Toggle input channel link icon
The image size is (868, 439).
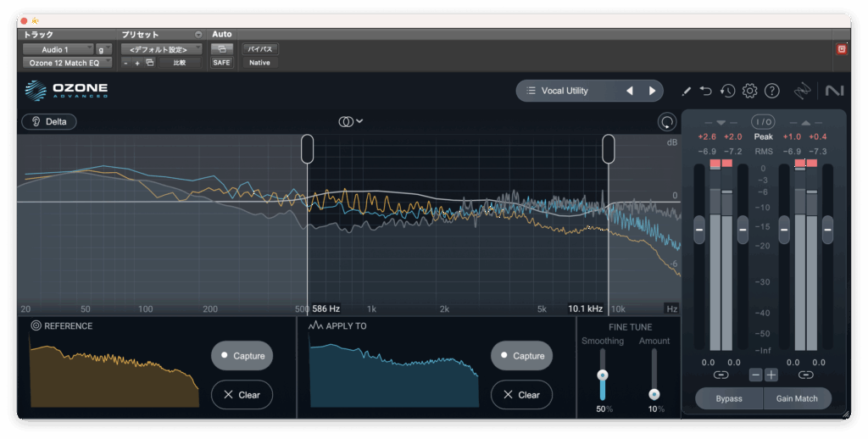point(721,375)
